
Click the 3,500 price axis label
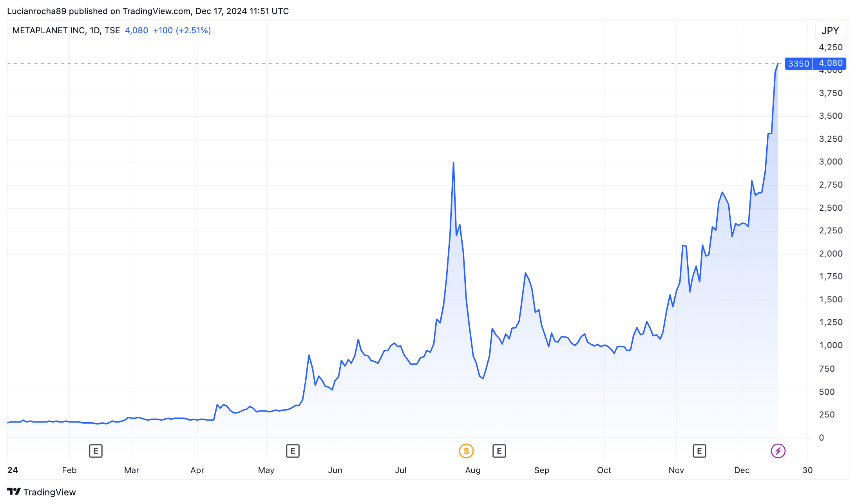[x=831, y=116]
